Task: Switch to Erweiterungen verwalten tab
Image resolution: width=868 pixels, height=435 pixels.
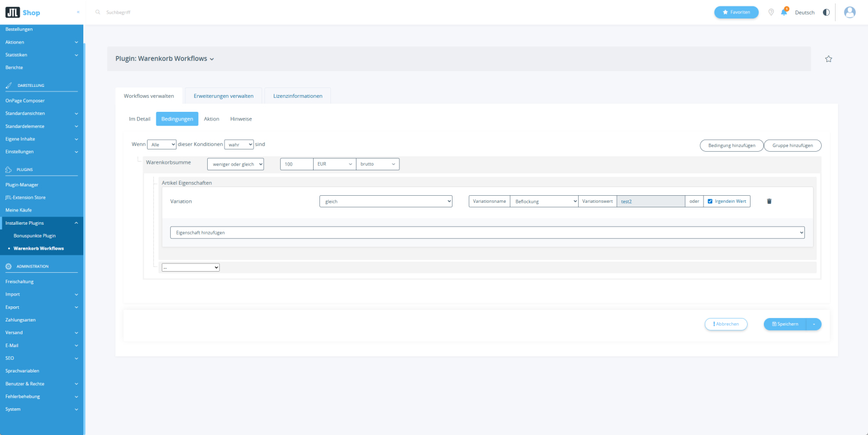Action: point(223,96)
